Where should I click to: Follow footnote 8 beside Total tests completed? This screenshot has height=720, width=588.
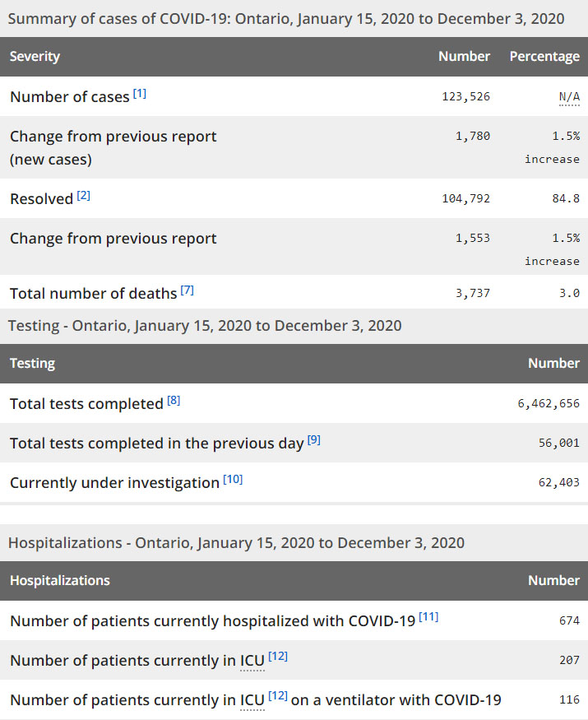174,401
